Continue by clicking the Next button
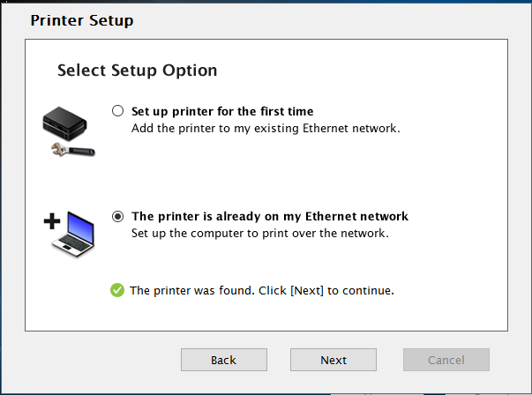The width and height of the screenshot is (532, 395). click(333, 360)
